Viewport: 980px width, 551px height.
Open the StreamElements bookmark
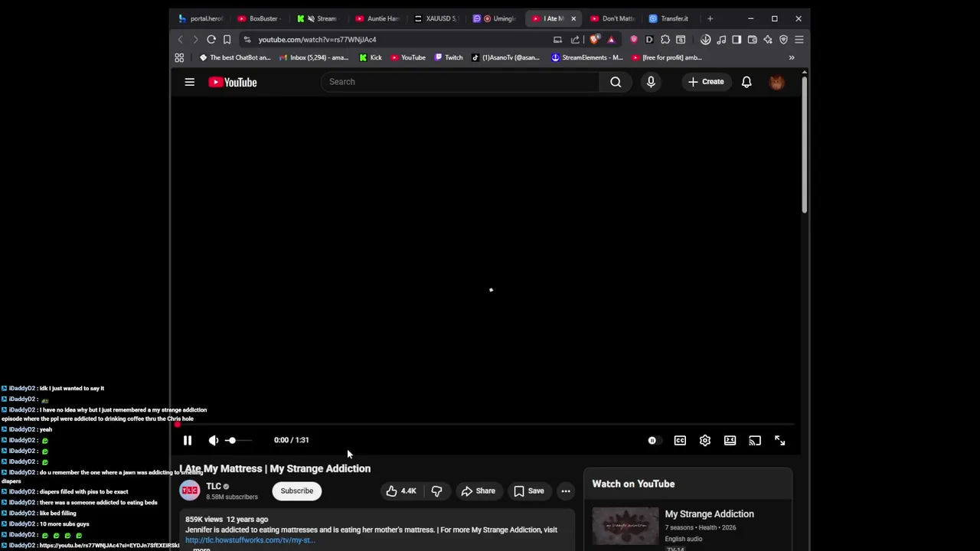click(x=587, y=57)
